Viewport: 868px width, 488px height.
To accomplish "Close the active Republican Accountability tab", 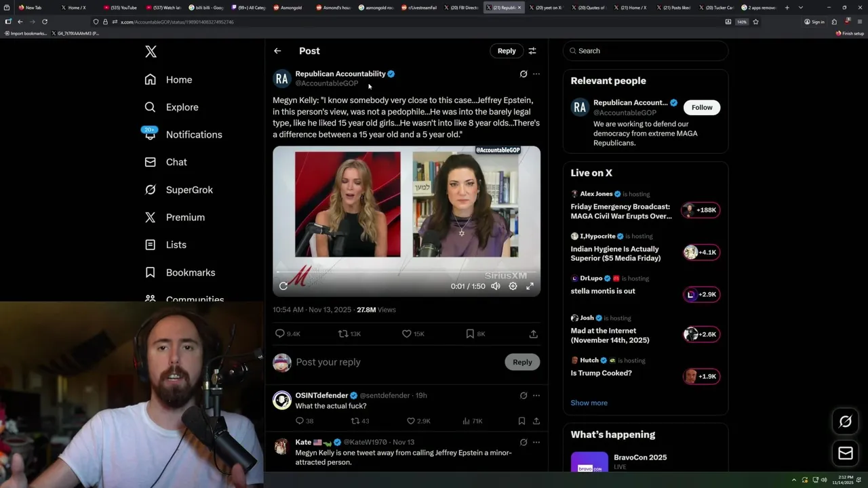I will (x=520, y=7).
